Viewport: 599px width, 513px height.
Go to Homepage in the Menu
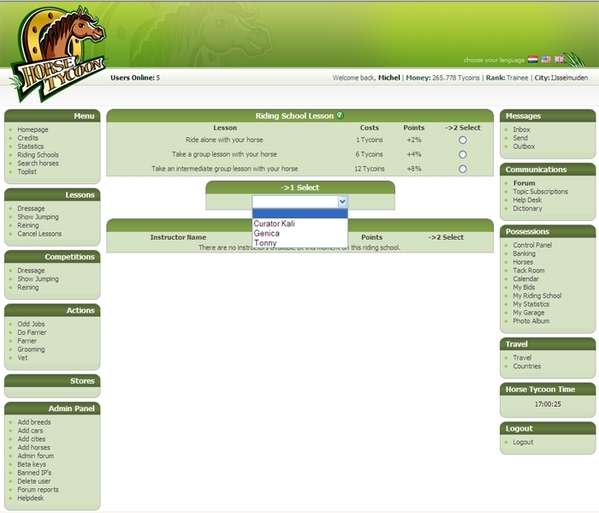click(x=32, y=129)
